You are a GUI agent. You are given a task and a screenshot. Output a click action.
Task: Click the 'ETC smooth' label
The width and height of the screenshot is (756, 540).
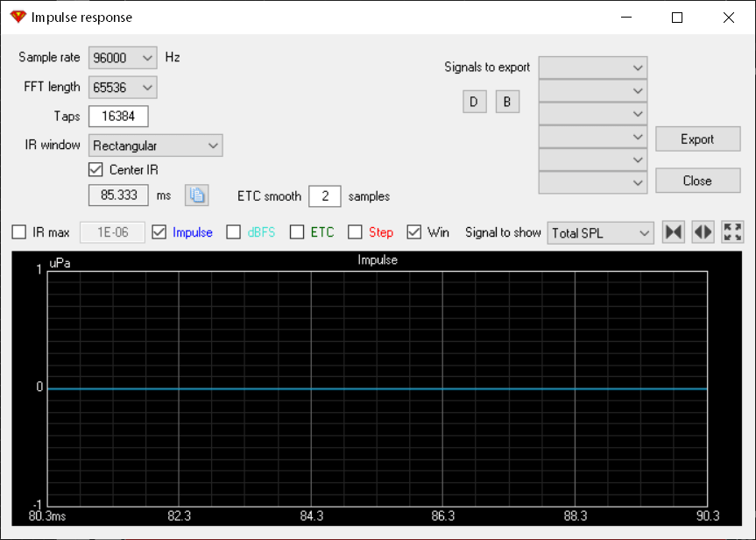pyautogui.click(x=269, y=195)
